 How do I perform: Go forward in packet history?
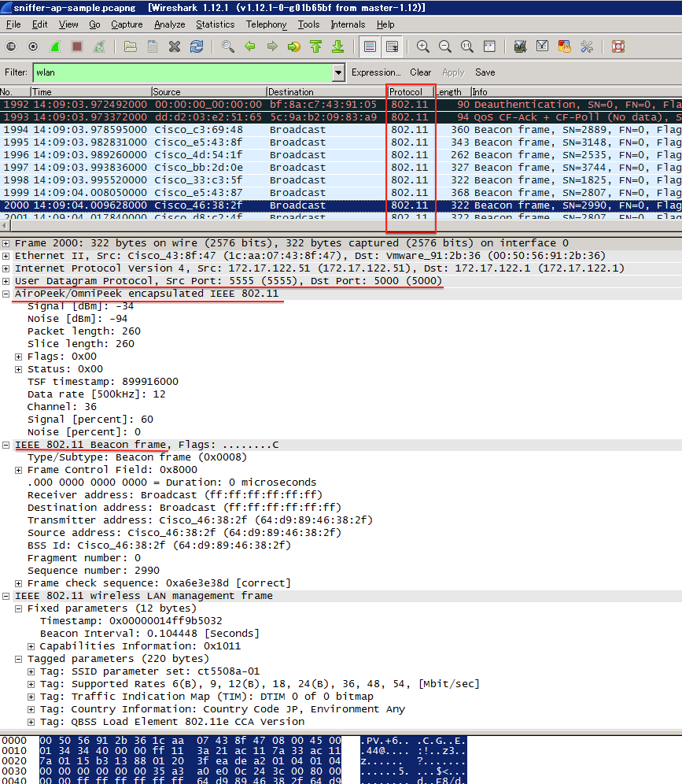pyautogui.click(x=272, y=46)
